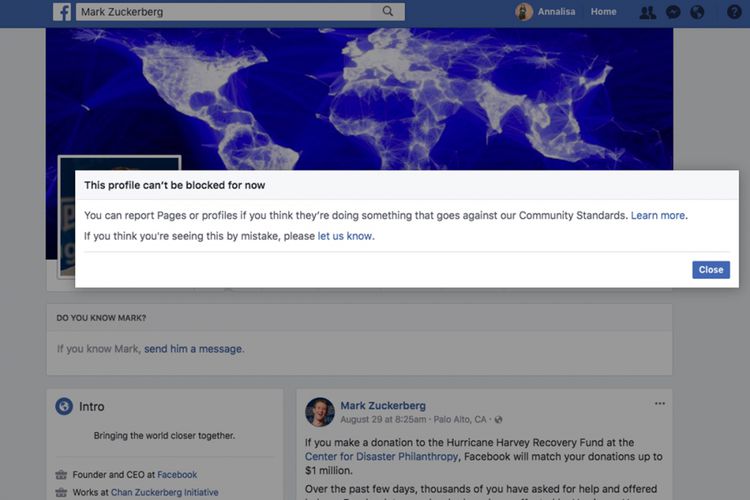This screenshot has height=500, width=750.
Task: Click the Facebook logo icon
Action: 62,12
